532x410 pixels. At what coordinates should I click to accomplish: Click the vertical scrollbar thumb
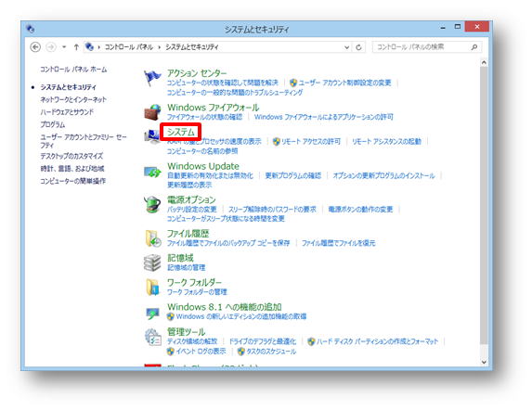pos(484,206)
